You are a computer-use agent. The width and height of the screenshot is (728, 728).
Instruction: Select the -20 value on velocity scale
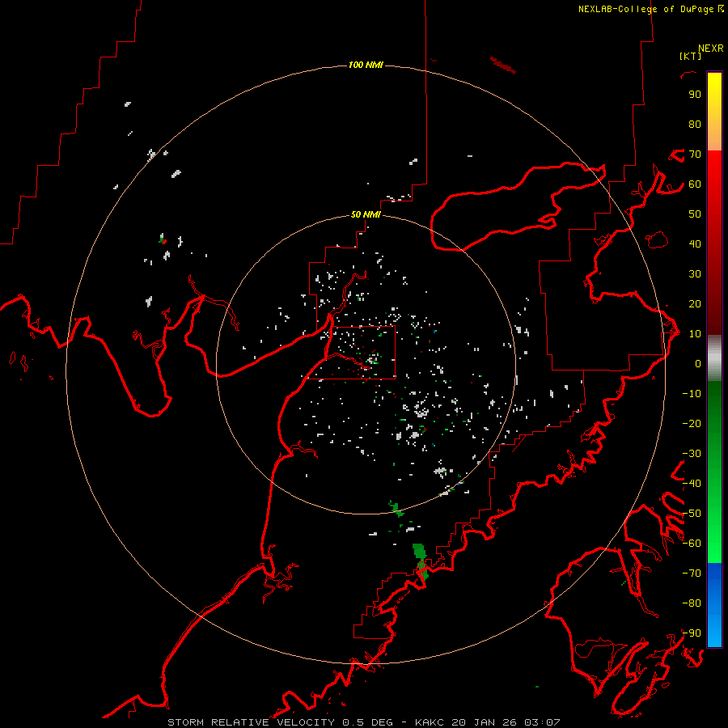tap(692, 423)
